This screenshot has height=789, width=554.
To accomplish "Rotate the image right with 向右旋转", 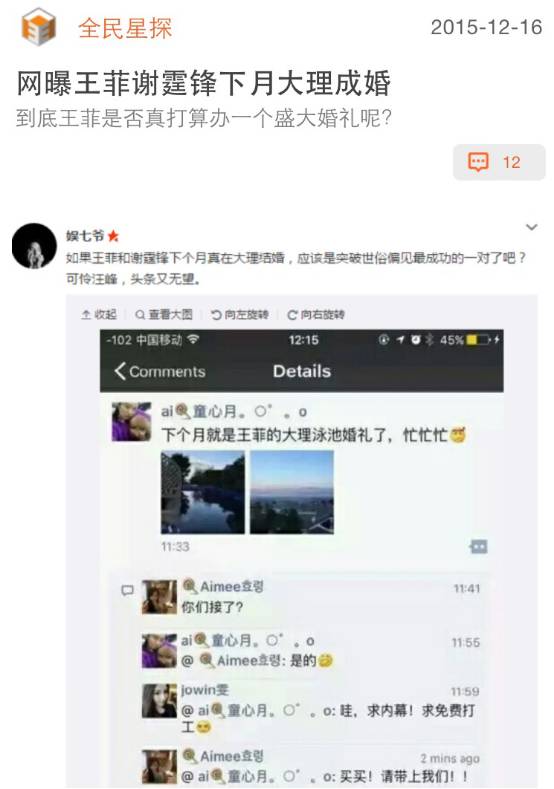I will pyautogui.click(x=315, y=314).
